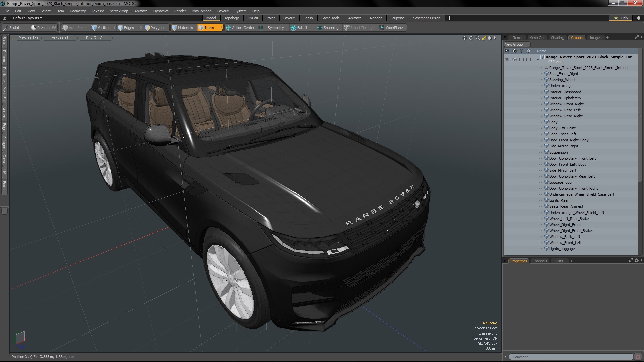Open the Vertex Map menu
The image size is (644, 362).
click(119, 11)
